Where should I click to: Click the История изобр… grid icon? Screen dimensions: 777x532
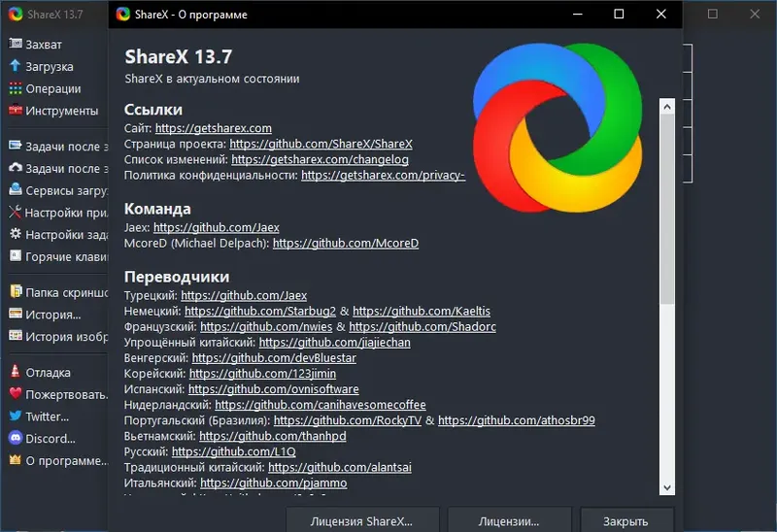(16, 335)
